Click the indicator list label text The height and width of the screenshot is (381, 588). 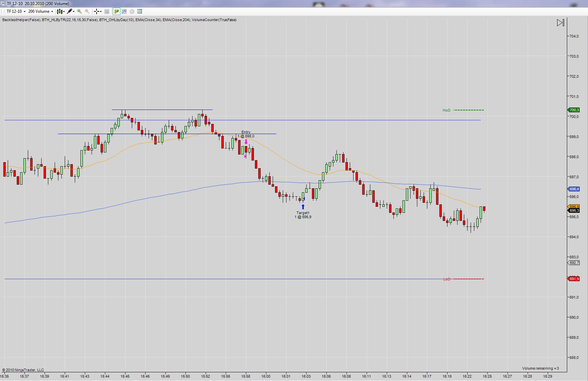119,20
